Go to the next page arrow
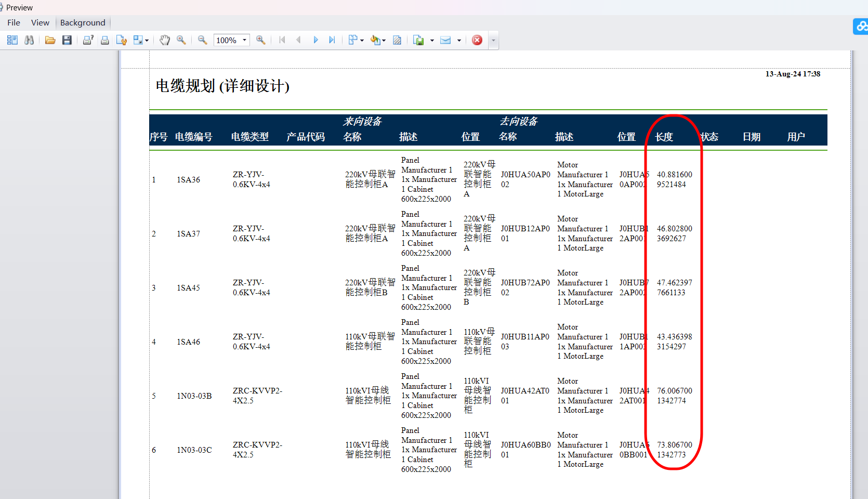 click(315, 40)
